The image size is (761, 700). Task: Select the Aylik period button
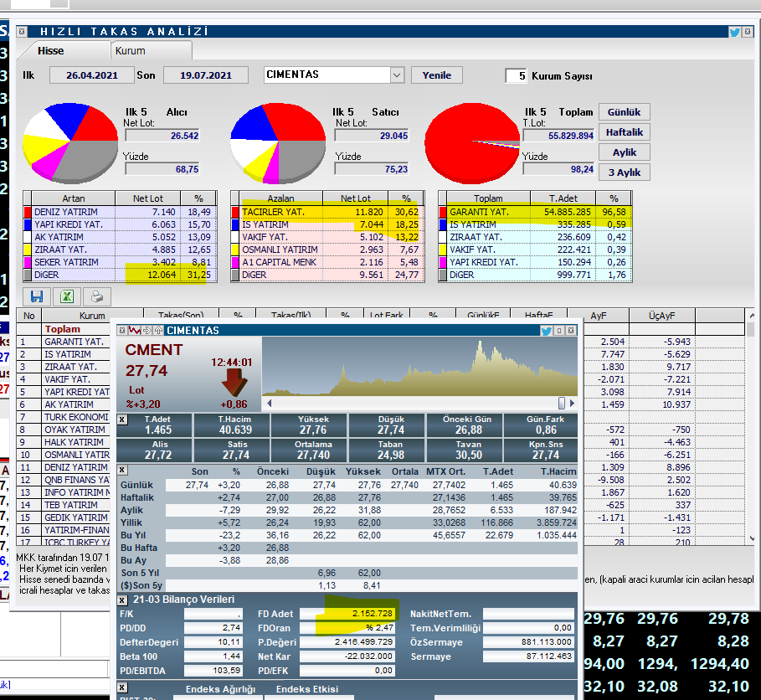(624, 152)
